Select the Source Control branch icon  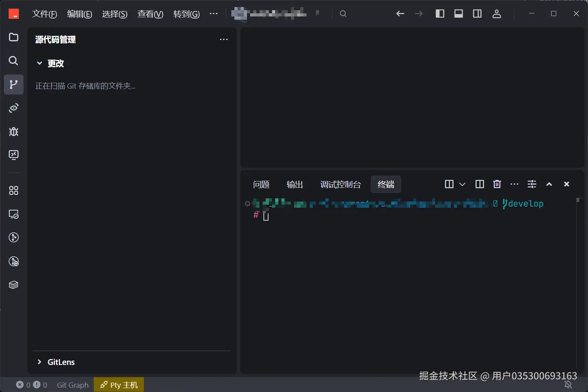[x=14, y=84]
